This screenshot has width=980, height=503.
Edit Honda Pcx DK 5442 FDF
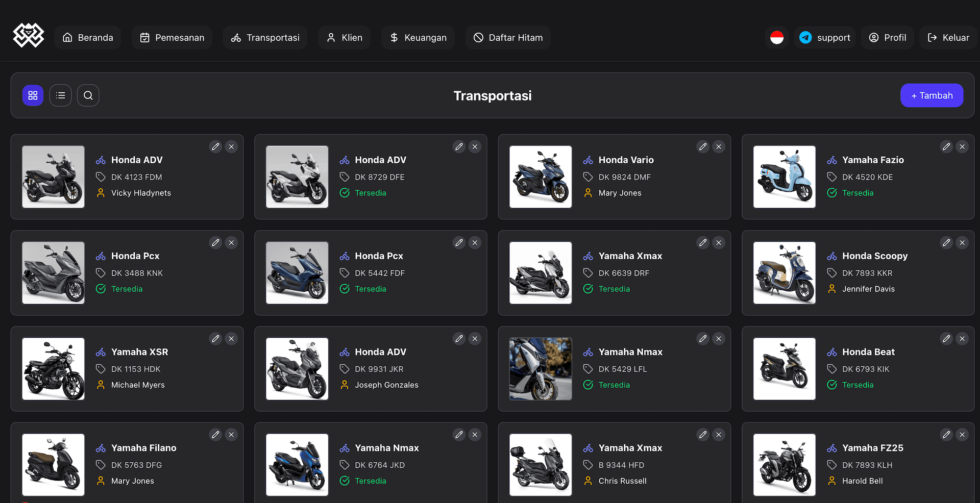pyautogui.click(x=459, y=243)
